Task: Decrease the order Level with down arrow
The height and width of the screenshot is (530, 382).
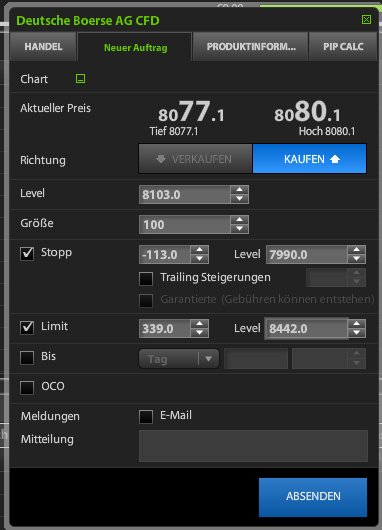Action: [239, 199]
